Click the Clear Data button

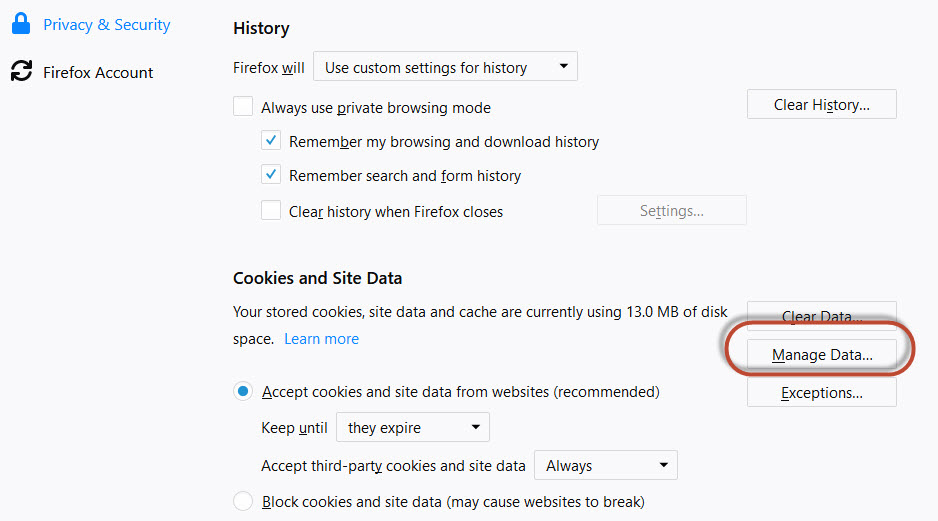821,316
